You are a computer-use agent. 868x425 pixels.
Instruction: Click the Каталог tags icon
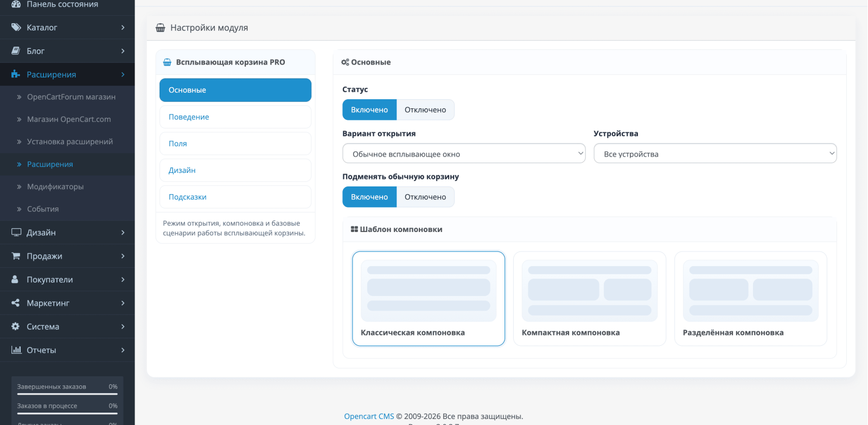[16, 27]
